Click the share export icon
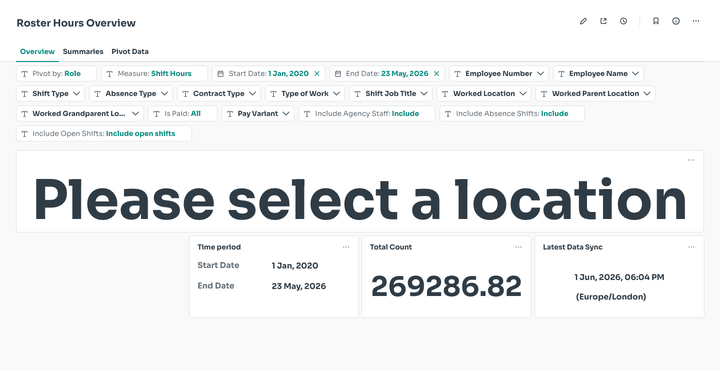720x371 pixels. click(x=603, y=21)
